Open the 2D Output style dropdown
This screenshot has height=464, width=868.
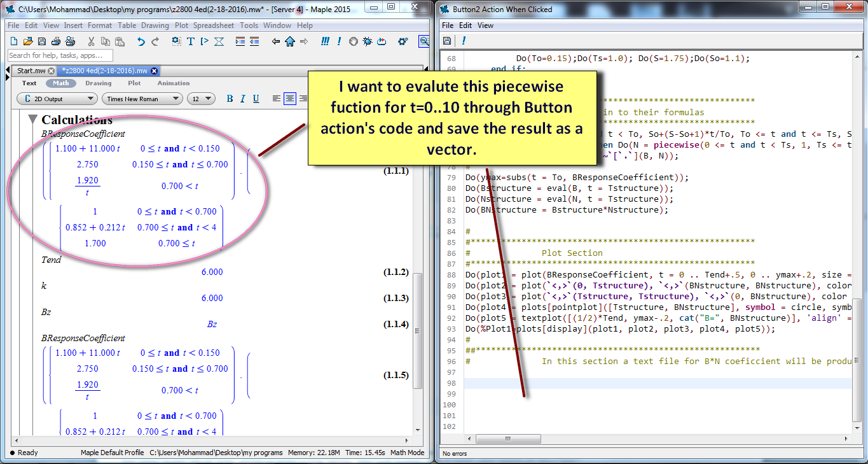coord(57,99)
